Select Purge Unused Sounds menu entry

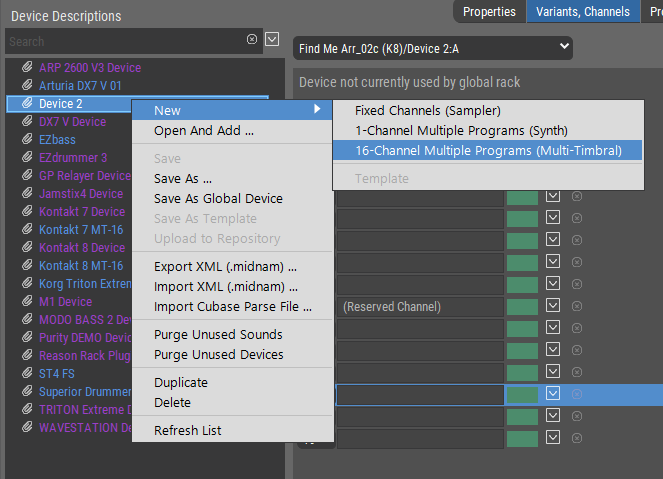[x=218, y=335]
